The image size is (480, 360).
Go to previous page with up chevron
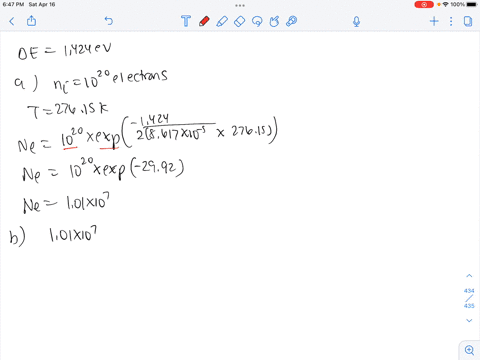[x=469, y=276]
